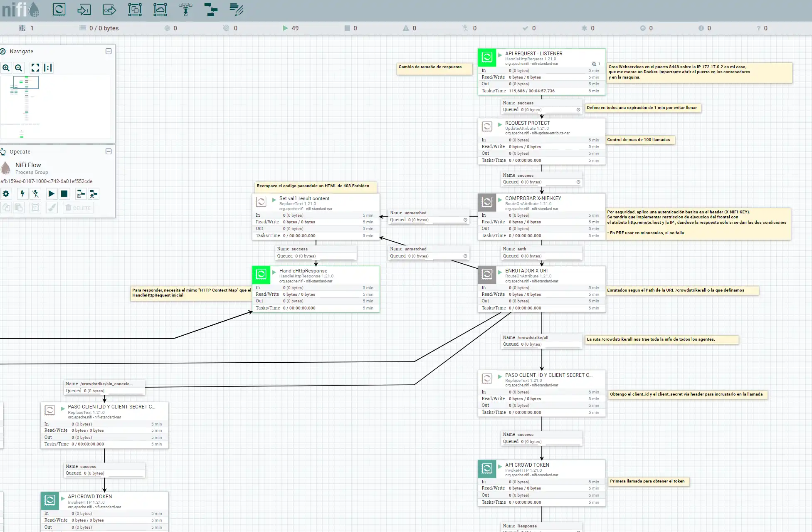This screenshot has width=812, height=532.
Task: Click the NiFi logo
Action: click(x=20, y=9)
